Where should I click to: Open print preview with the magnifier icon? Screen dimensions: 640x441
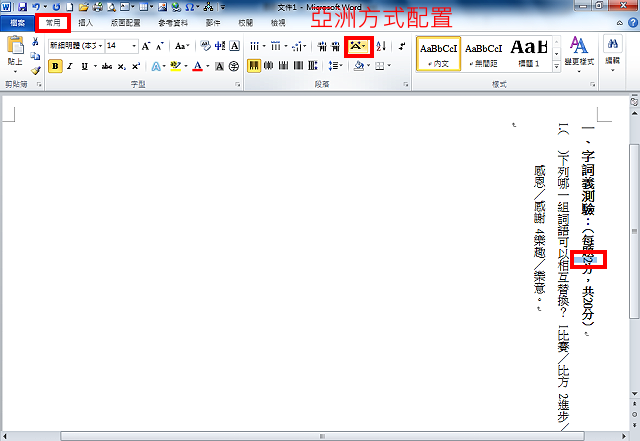point(111,7)
